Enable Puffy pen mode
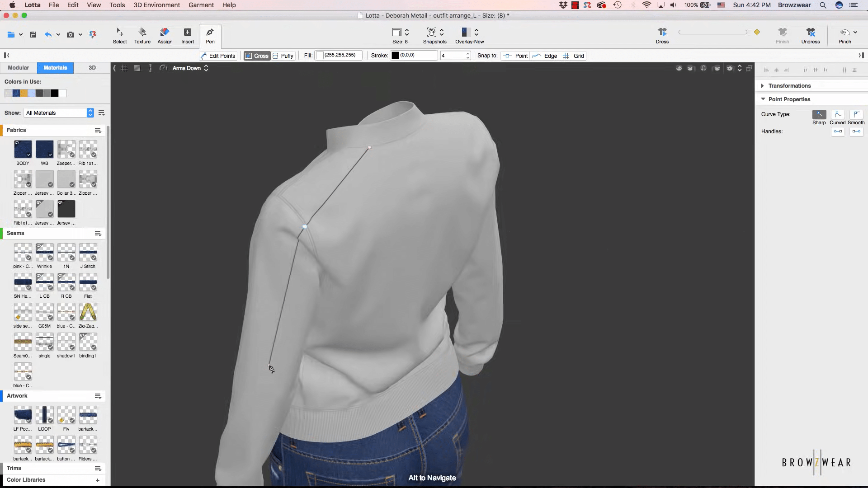 tap(283, 56)
